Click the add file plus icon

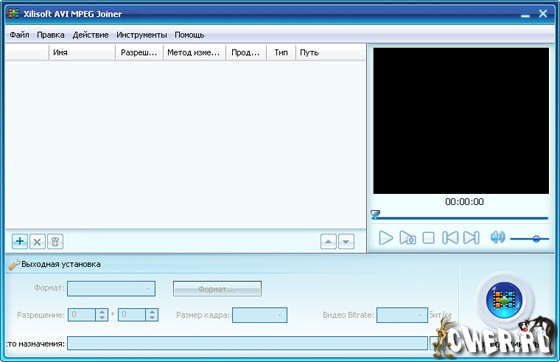20,242
